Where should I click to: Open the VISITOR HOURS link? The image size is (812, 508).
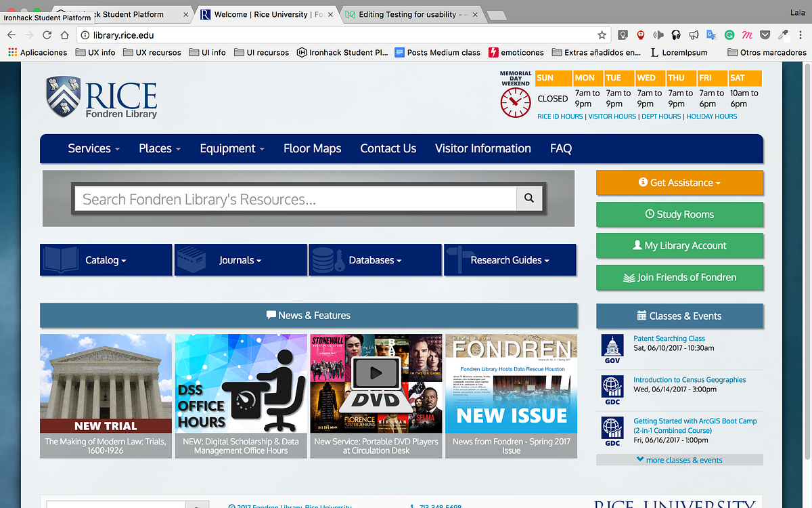point(612,117)
